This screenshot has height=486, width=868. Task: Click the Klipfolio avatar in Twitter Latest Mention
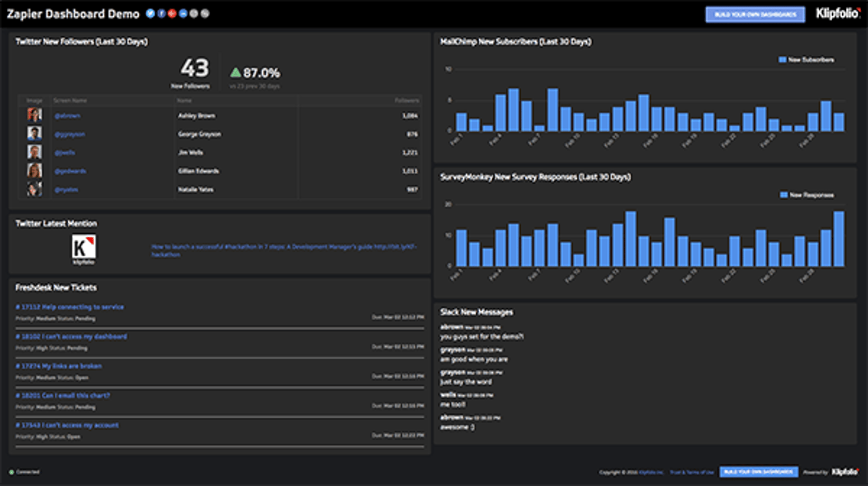point(84,249)
